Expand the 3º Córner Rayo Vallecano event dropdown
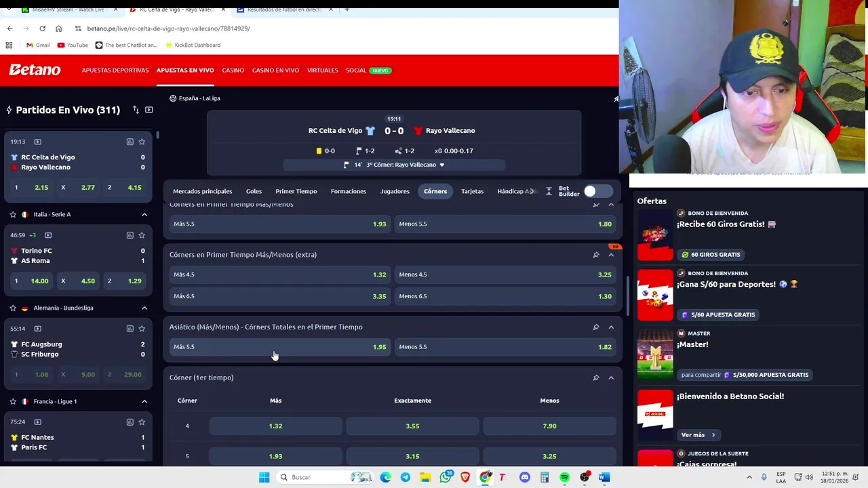This screenshot has height=488, width=868. pyautogui.click(x=442, y=165)
